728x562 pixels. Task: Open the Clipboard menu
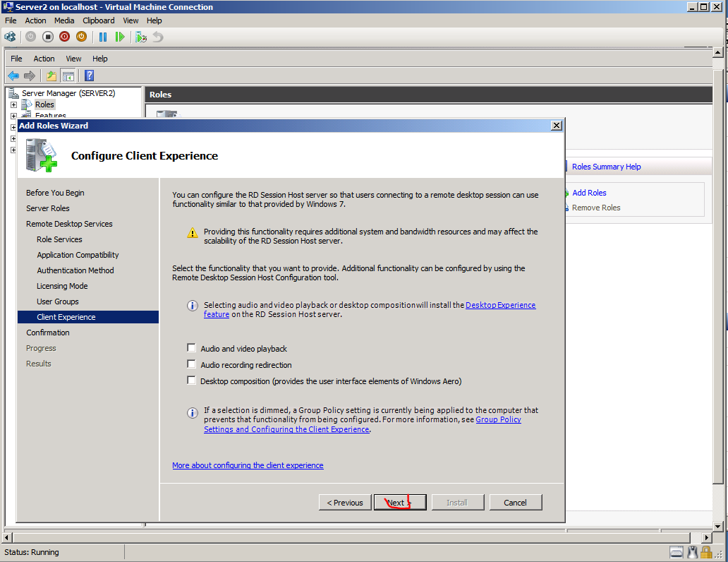pos(99,20)
